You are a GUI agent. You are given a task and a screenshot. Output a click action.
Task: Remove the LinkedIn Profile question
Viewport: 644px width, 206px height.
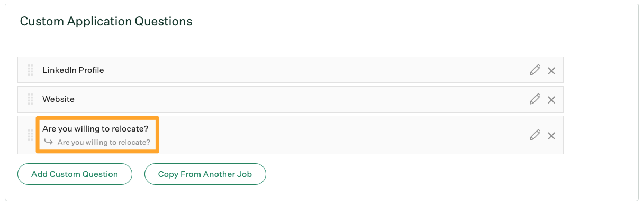(551, 71)
